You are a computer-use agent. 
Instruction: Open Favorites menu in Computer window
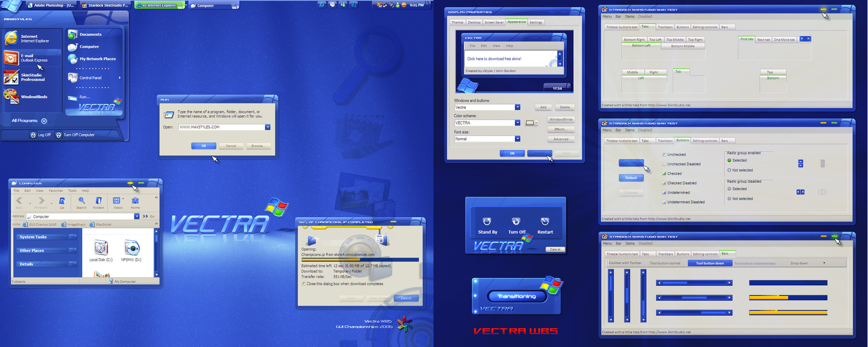[x=56, y=191]
